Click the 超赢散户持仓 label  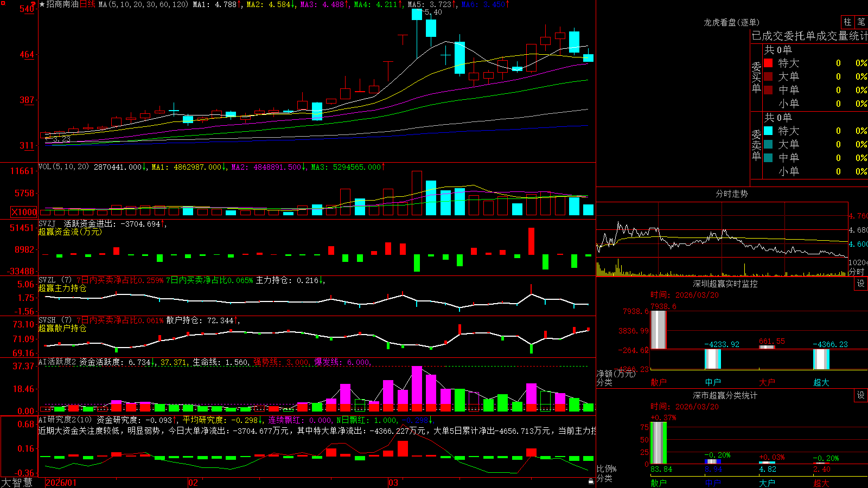(x=62, y=328)
